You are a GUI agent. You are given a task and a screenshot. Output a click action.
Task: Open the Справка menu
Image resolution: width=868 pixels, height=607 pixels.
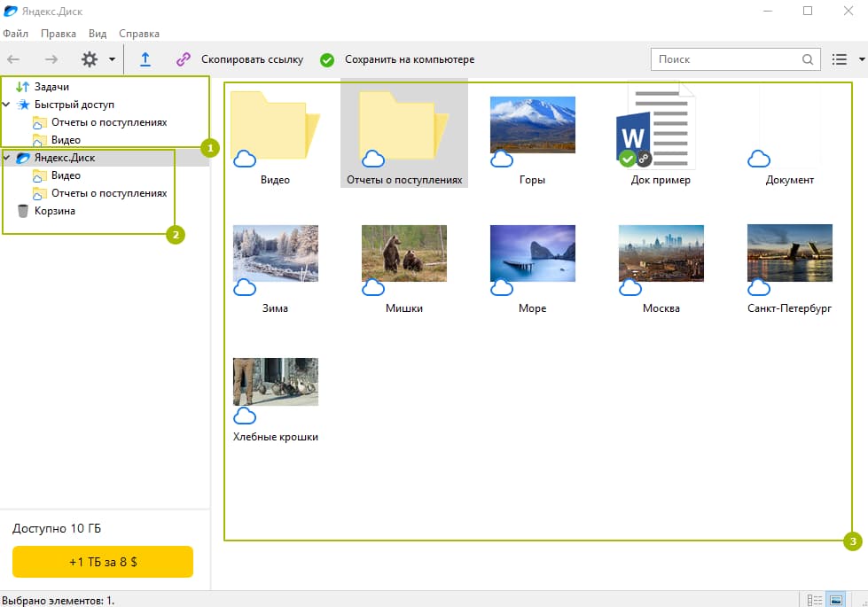tap(138, 34)
